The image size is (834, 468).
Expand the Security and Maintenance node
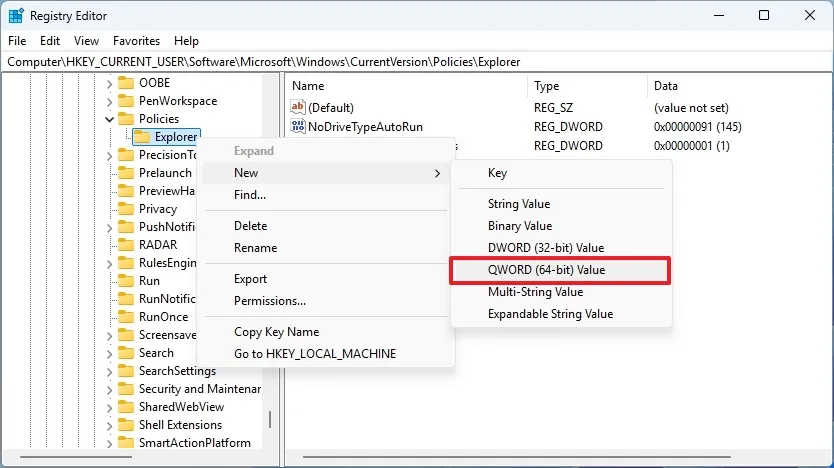point(109,389)
